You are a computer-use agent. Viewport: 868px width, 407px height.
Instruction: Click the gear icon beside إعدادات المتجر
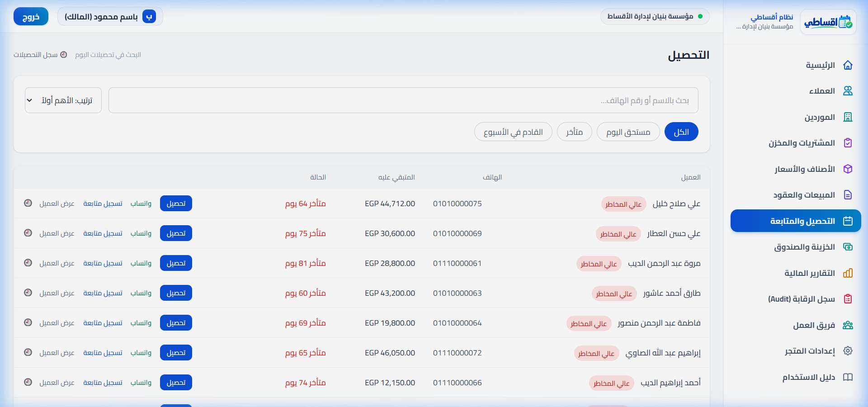click(848, 351)
